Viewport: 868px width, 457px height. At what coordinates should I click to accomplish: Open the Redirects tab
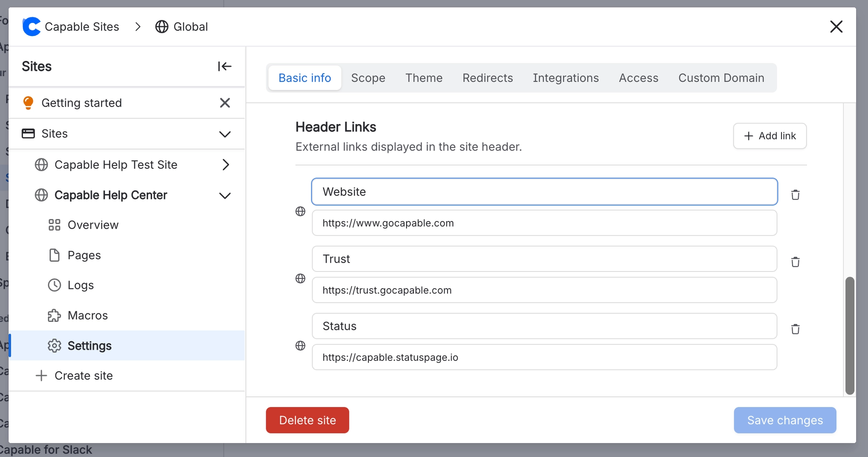click(487, 78)
